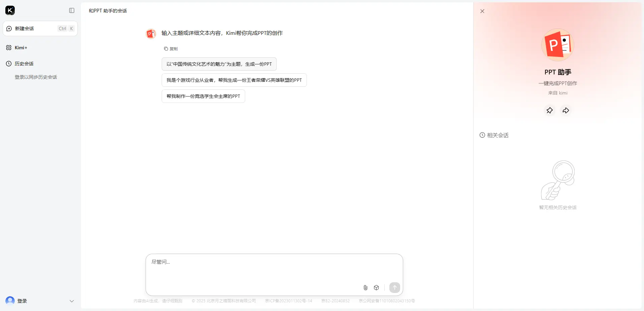Attach a file using the paperclip icon
This screenshot has height=311, width=644.
pos(365,288)
